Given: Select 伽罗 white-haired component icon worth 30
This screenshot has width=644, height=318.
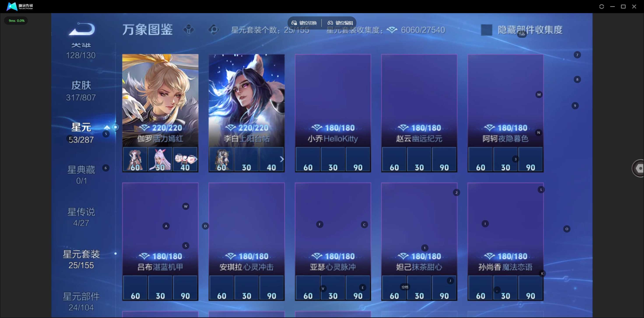Looking at the screenshot, I should pyautogui.click(x=160, y=159).
